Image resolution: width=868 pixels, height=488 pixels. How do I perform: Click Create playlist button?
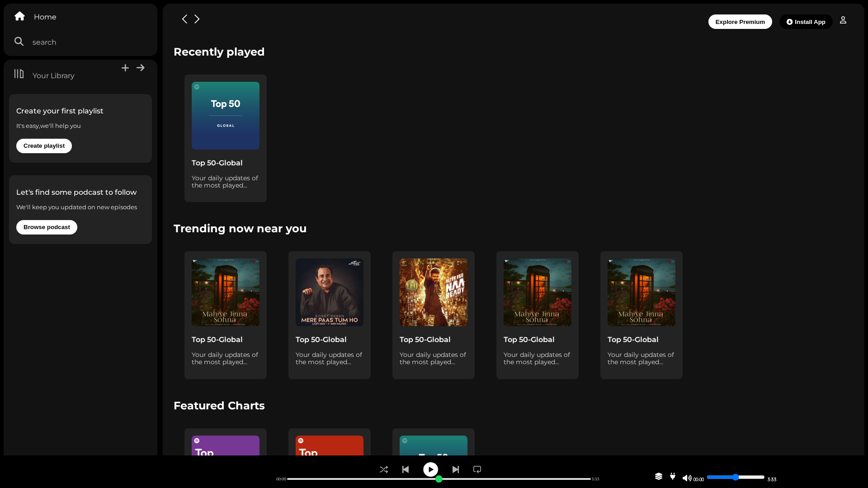(44, 146)
